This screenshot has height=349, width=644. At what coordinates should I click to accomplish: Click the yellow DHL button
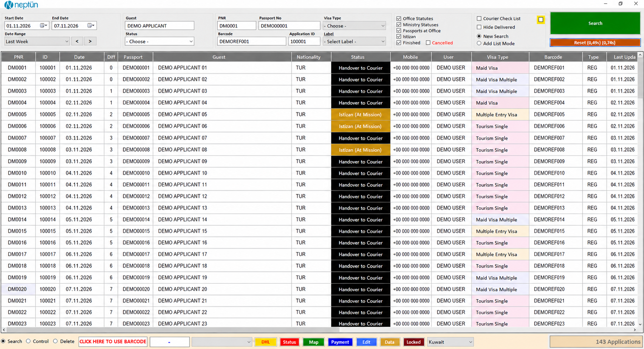[x=266, y=342]
